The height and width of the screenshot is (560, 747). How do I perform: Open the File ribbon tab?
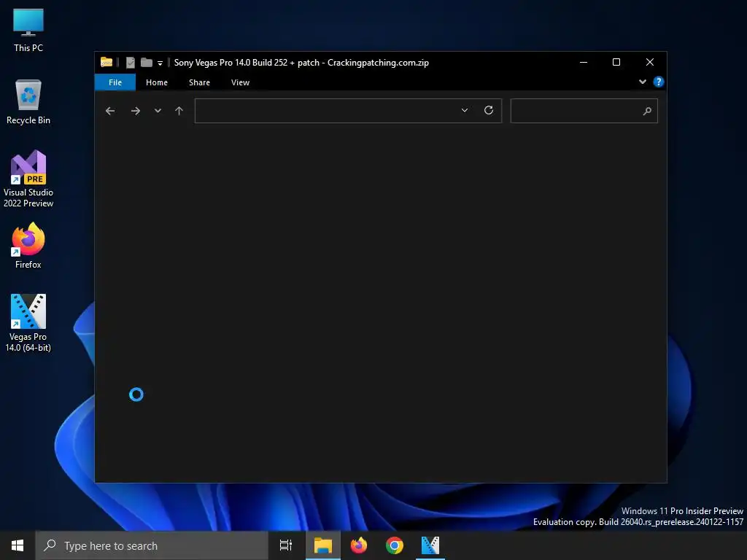click(115, 82)
